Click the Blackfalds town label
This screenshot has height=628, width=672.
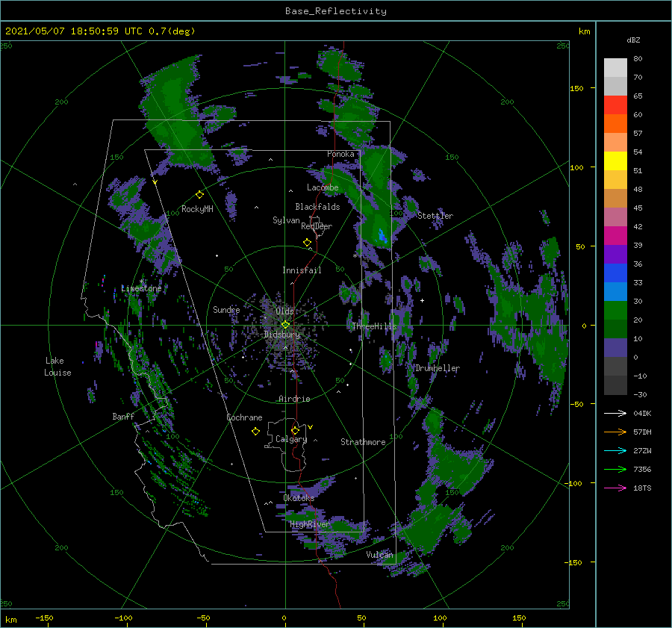[317, 207]
